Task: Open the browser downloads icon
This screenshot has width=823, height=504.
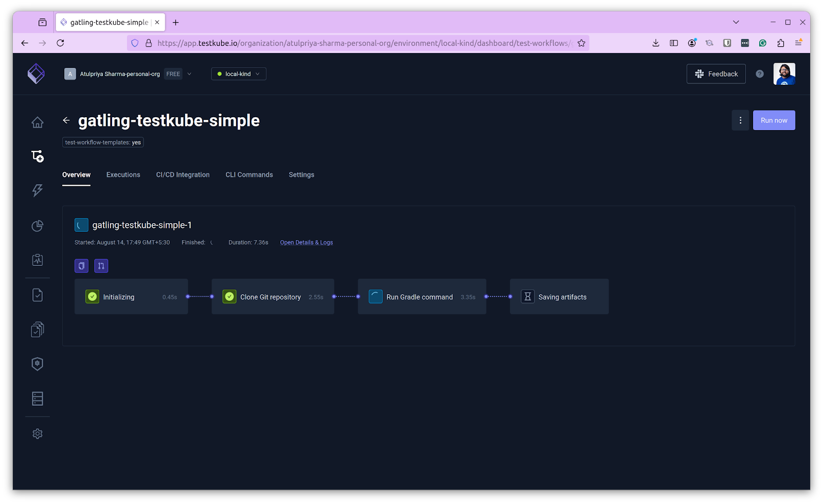Action: [x=656, y=43]
